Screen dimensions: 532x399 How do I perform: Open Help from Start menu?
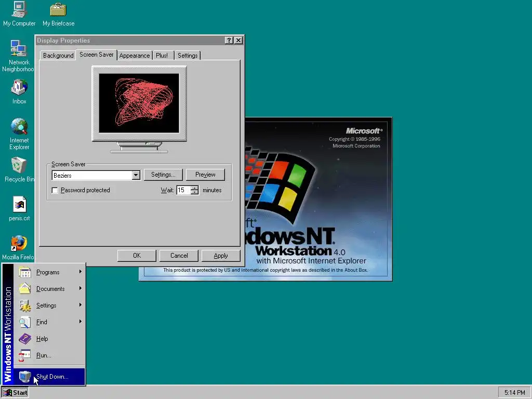point(49,339)
